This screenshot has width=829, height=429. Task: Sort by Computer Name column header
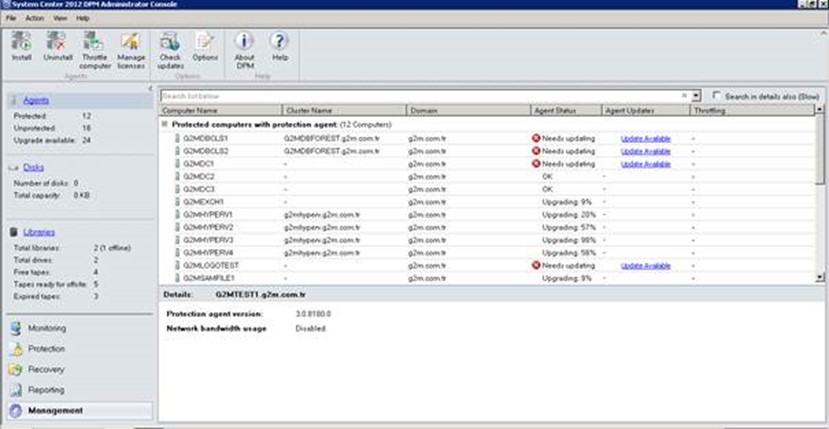220,111
